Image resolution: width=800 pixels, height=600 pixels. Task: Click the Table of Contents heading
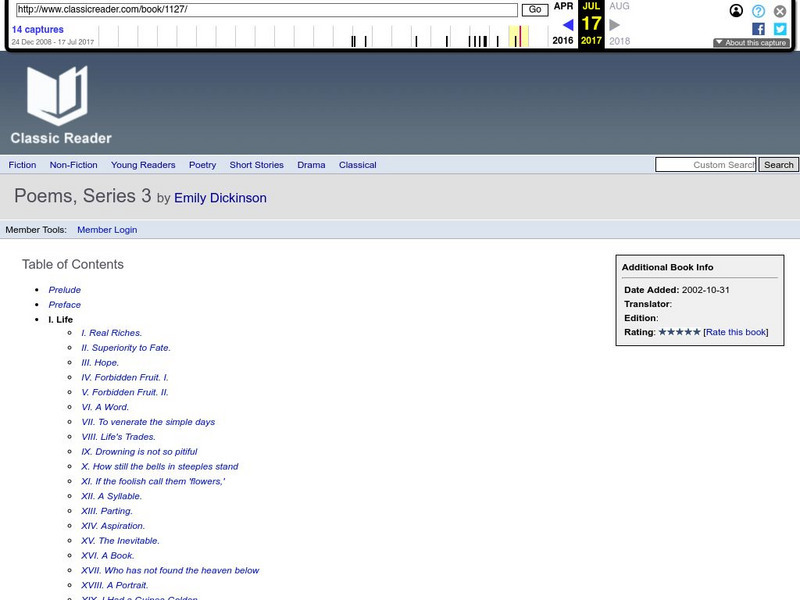[x=73, y=264]
